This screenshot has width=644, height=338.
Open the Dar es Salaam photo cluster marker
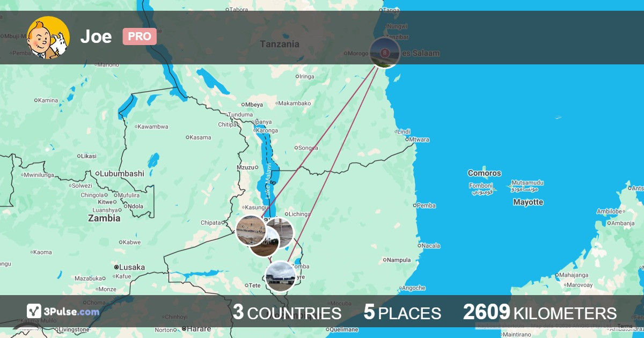[x=385, y=53]
